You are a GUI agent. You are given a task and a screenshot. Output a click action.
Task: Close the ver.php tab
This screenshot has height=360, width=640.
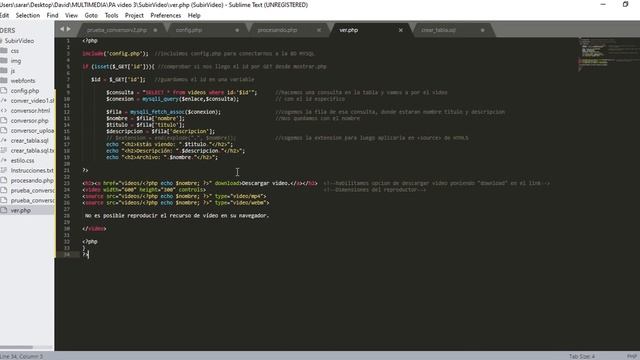coord(400,30)
